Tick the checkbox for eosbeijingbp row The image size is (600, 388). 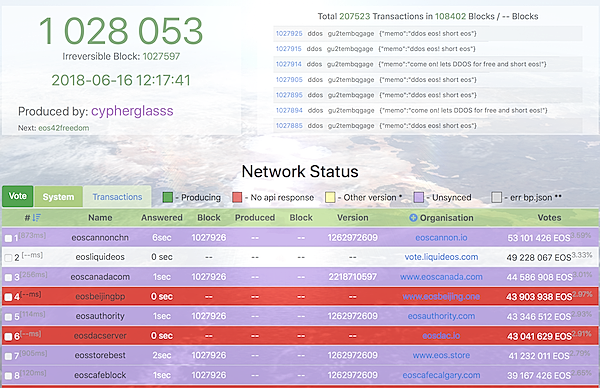coord(8,297)
